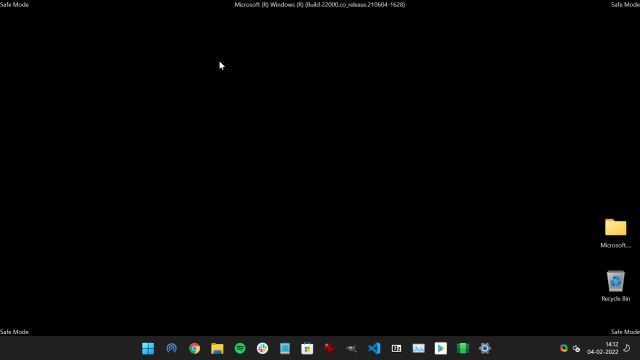Open the Photos app in the taskbar
This screenshot has height=360, width=640.
(418, 348)
